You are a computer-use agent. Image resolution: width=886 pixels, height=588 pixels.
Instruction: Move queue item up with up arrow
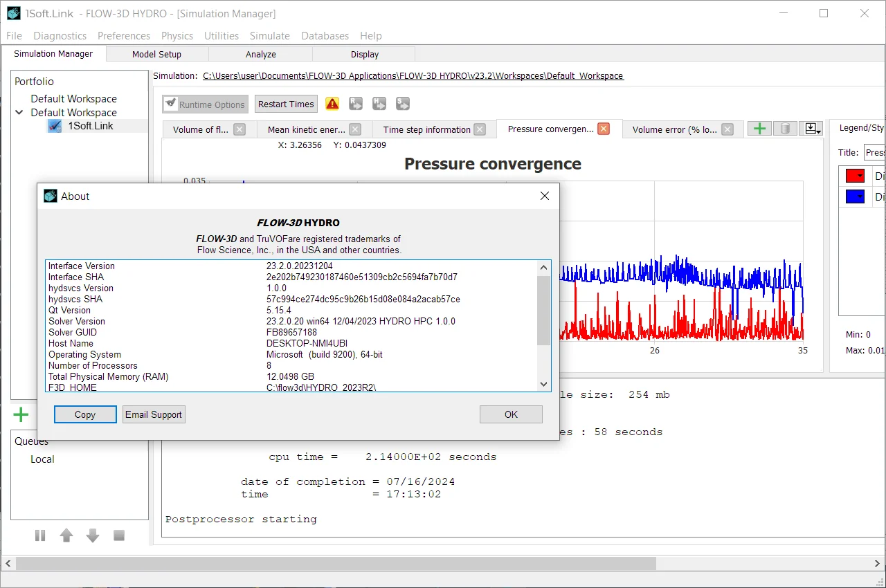pos(66,535)
